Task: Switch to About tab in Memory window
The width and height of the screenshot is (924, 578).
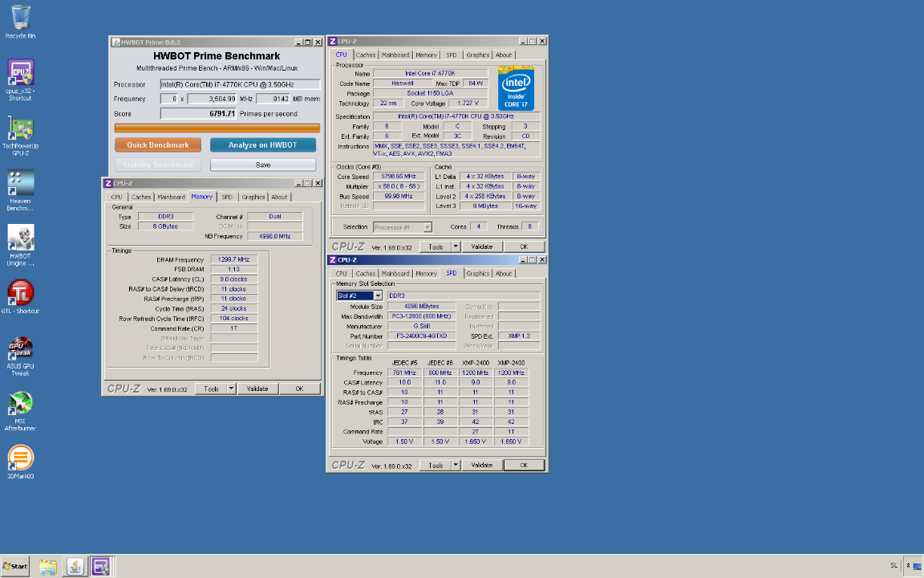Action: (279, 197)
